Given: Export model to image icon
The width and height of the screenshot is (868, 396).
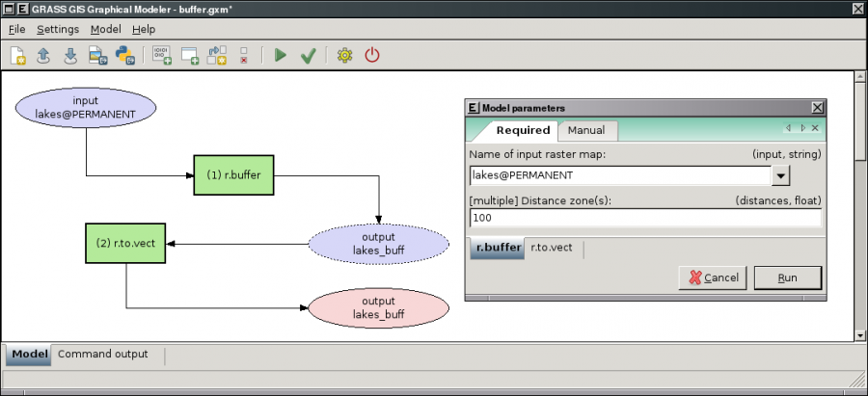Looking at the screenshot, I should 97,55.
